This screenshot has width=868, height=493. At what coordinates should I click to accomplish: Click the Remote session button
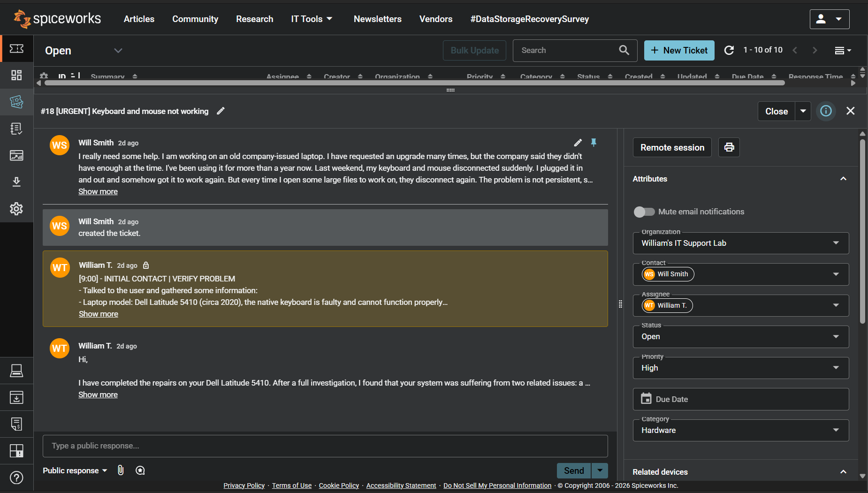672,147
